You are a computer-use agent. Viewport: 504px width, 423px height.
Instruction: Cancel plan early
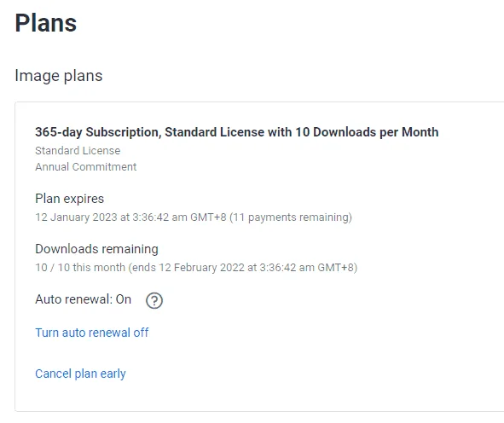coord(80,374)
